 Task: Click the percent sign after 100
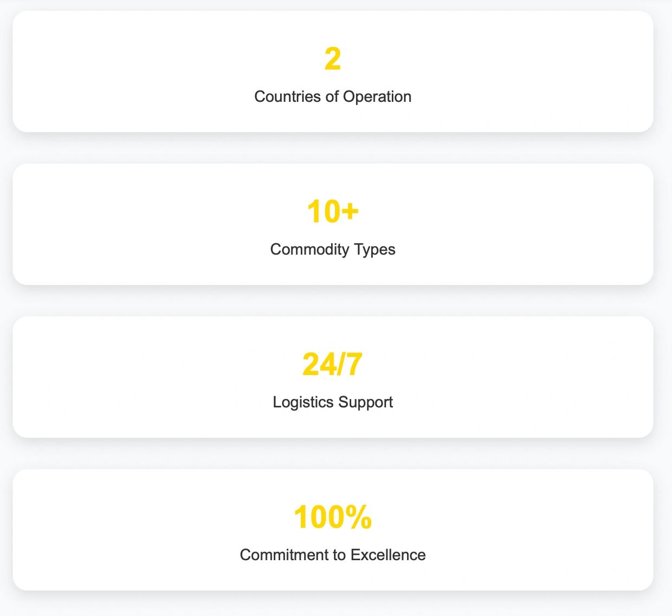click(x=358, y=517)
